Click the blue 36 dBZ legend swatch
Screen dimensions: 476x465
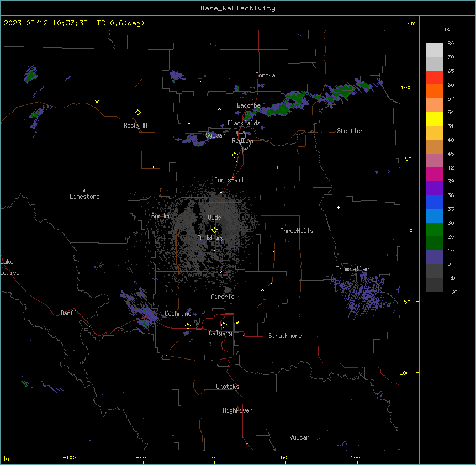click(x=434, y=202)
